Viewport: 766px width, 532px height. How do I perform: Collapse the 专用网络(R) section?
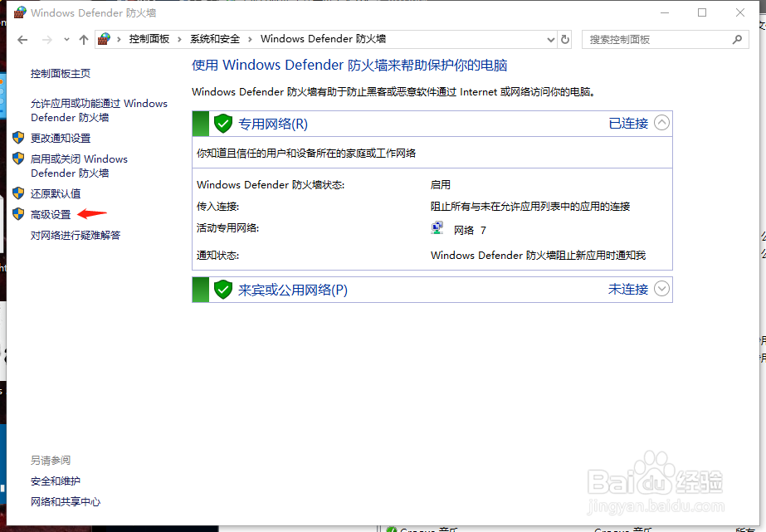click(662, 123)
